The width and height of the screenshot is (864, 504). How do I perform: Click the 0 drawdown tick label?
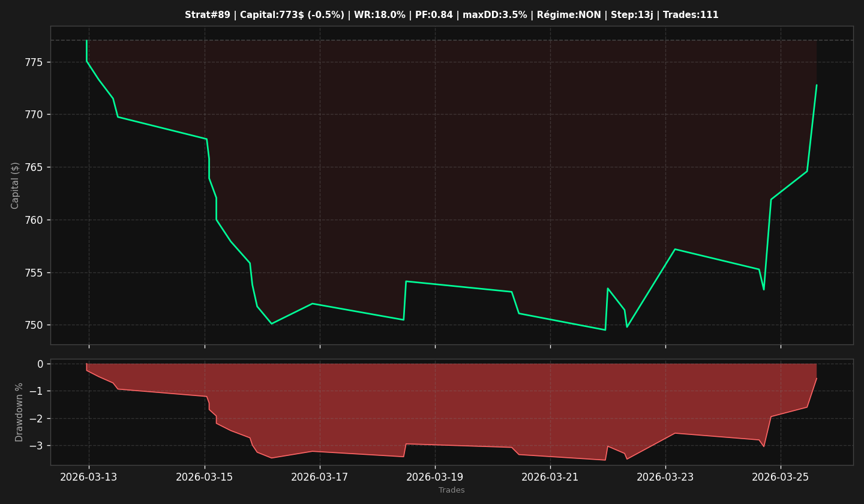[40, 364]
